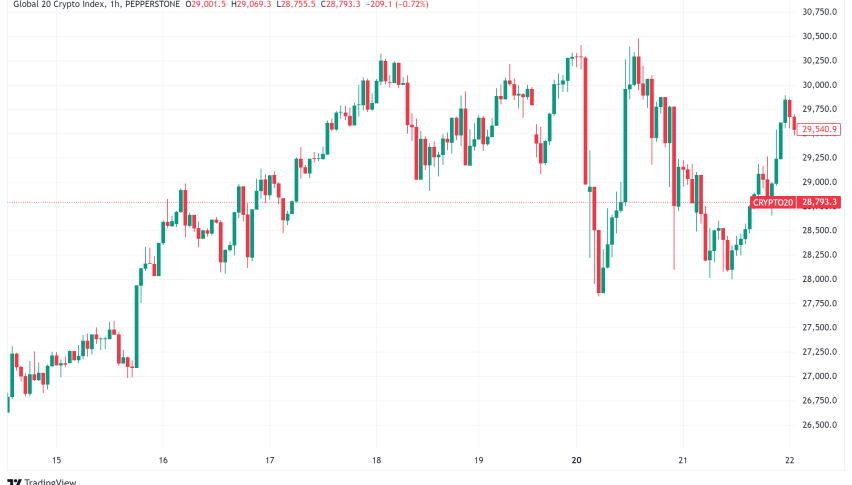
Task: Click the 22 date on time axis
Action: coord(791,459)
